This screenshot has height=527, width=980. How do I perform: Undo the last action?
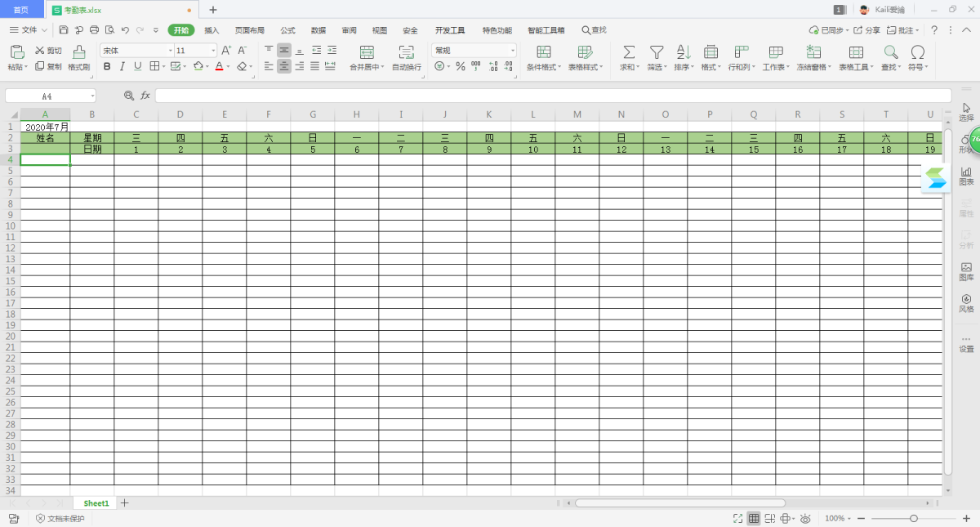[x=125, y=30]
